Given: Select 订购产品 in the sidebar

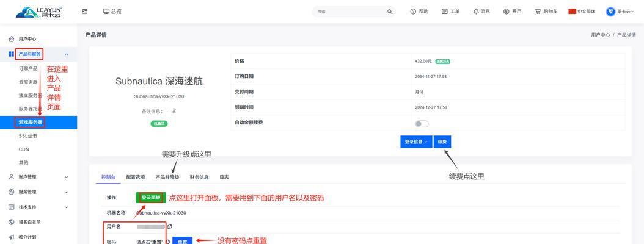Looking at the screenshot, I should tap(28, 68).
